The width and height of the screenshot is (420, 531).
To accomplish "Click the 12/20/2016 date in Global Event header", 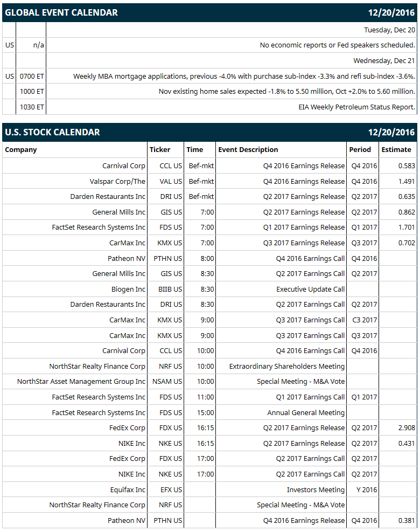I will (x=391, y=12).
